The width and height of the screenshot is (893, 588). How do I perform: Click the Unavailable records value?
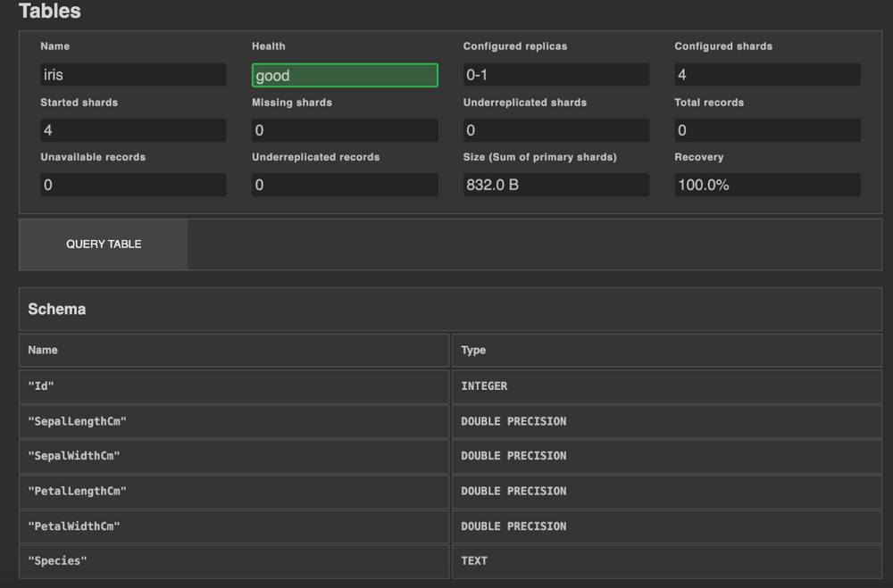132,185
